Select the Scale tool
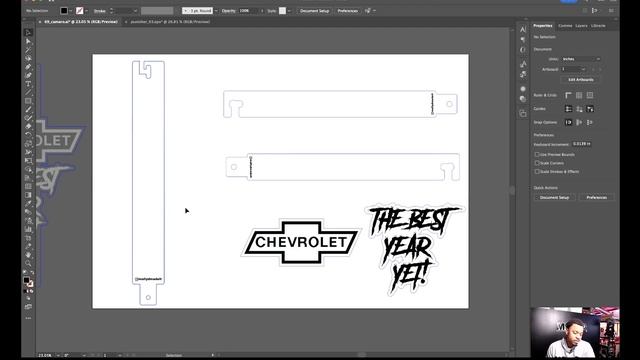Screen dimensions: 640x360 coord(28,144)
